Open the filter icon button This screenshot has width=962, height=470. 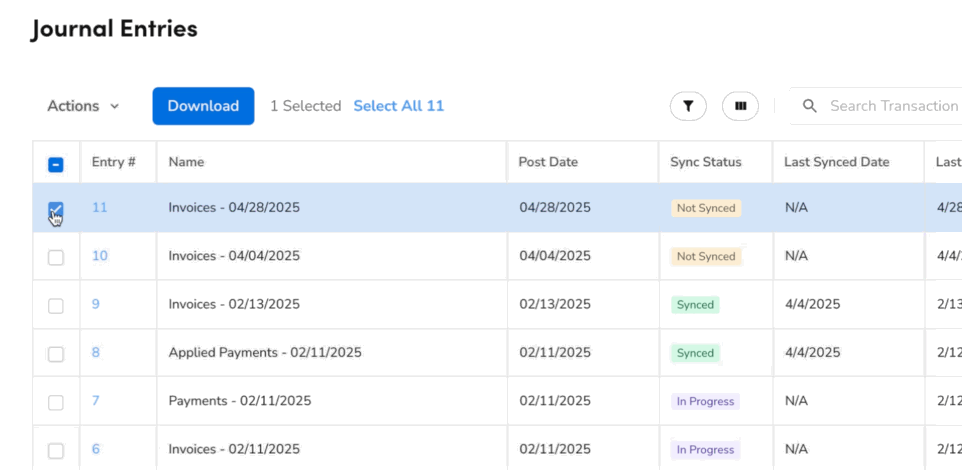[688, 106]
